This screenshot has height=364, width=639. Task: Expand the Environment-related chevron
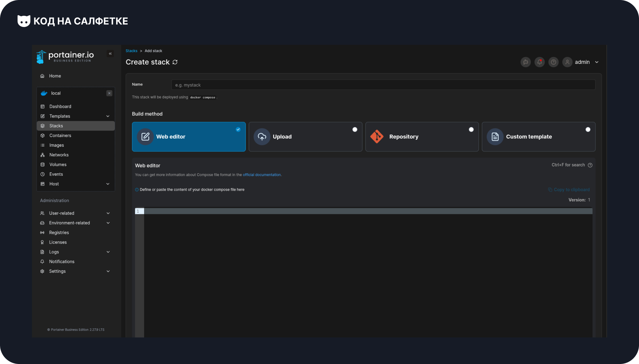coord(108,223)
